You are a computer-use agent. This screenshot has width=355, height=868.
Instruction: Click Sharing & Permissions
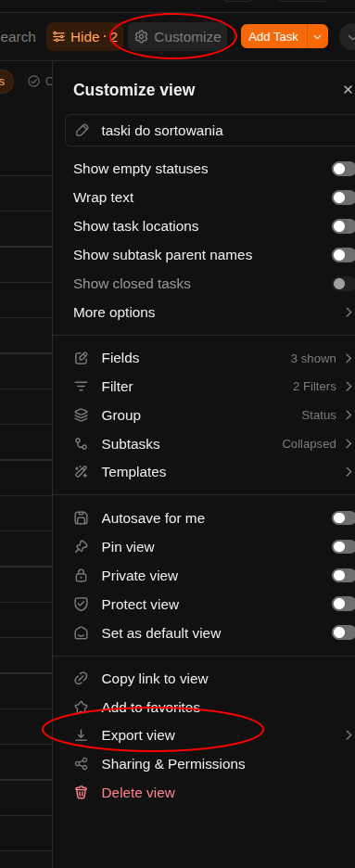point(173,764)
